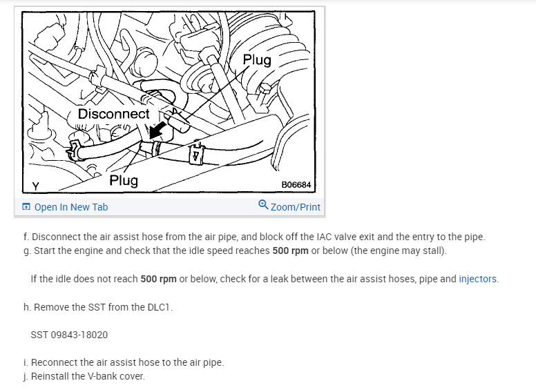Click the Disconnect label in the diagram
536x392 pixels.
coord(114,114)
